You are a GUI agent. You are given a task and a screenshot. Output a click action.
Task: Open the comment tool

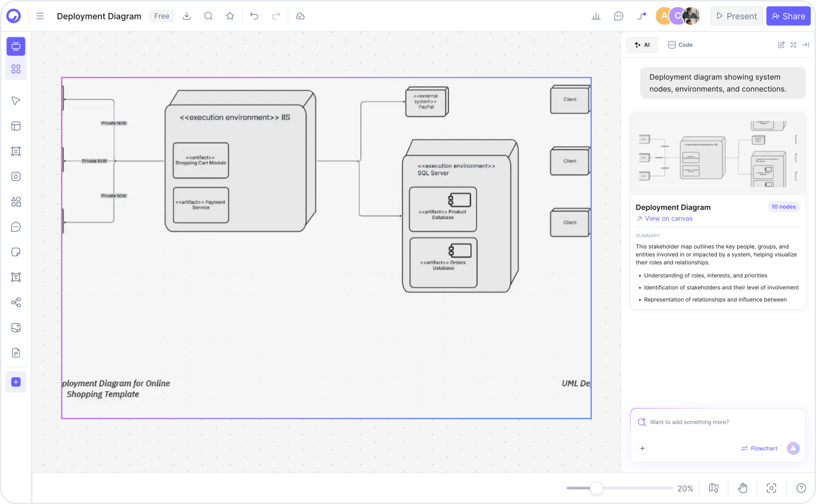[x=16, y=227]
